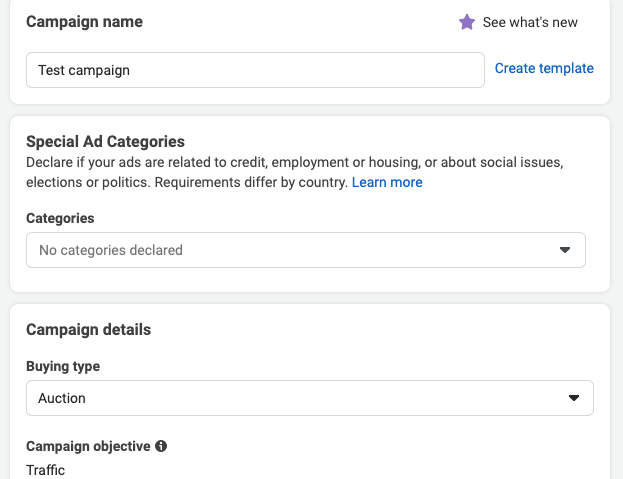Click the Campaign details heading
The image size is (623, 479).
[89, 330]
